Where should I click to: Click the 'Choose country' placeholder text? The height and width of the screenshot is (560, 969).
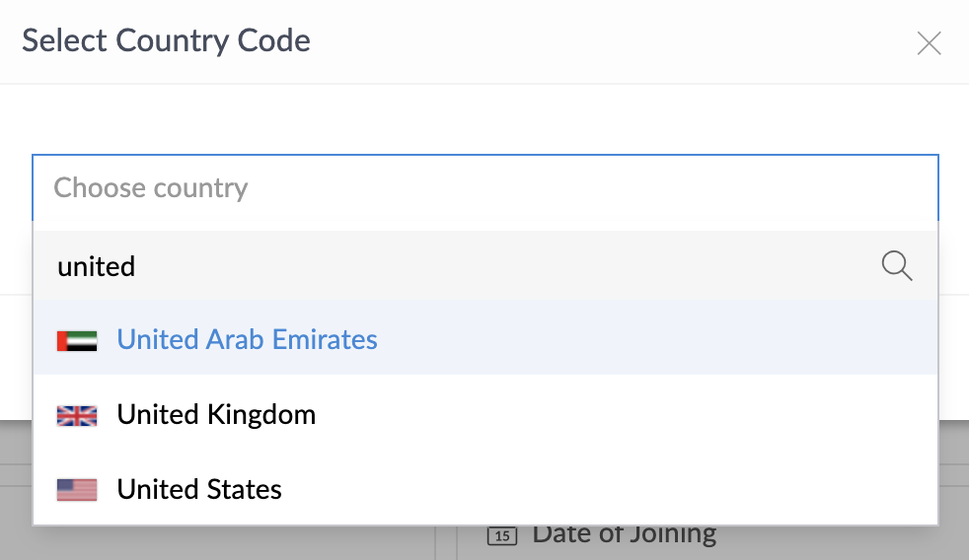pos(151,187)
